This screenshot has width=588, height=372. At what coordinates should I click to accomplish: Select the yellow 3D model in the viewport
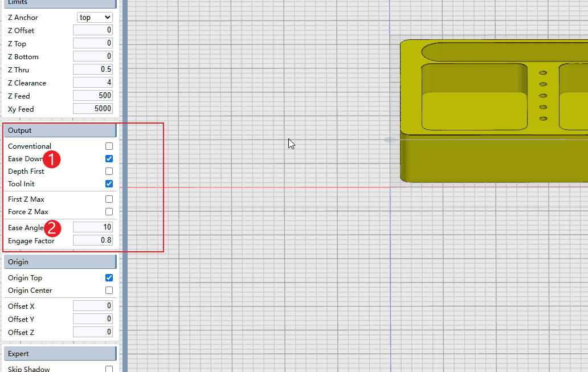[x=490, y=160]
